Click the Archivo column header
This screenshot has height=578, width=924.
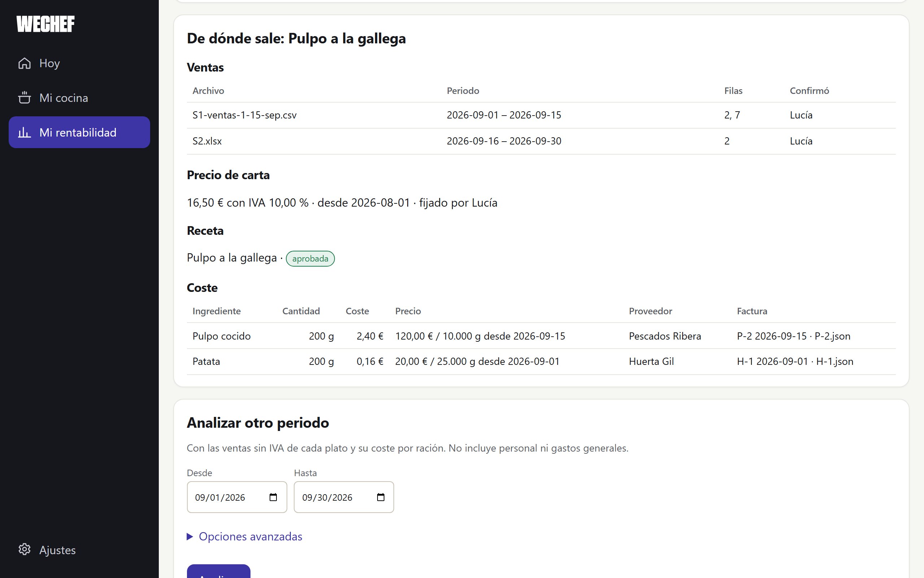tap(208, 91)
